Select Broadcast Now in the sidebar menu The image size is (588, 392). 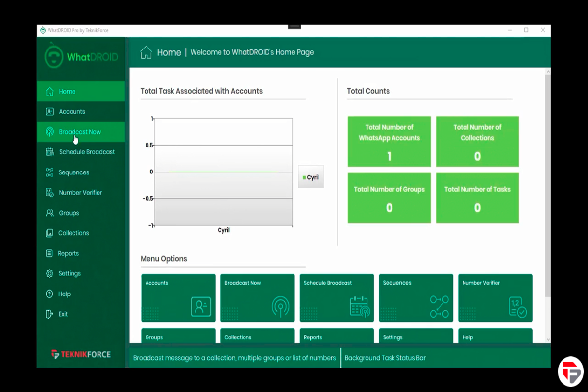(80, 132)
